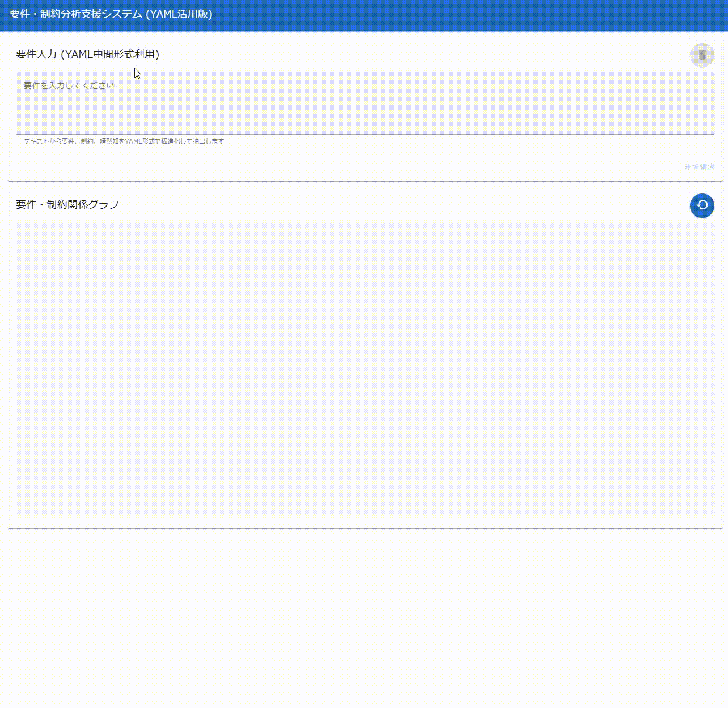
Task: Click the 要件入力 (YAML中間形式利用) heading
Action: [87, 54]
